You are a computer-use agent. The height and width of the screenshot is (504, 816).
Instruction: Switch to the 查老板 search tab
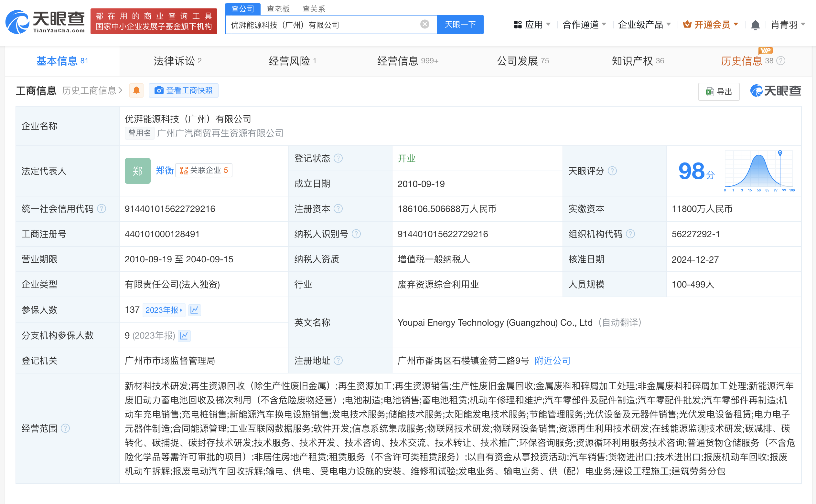point(278,9)
